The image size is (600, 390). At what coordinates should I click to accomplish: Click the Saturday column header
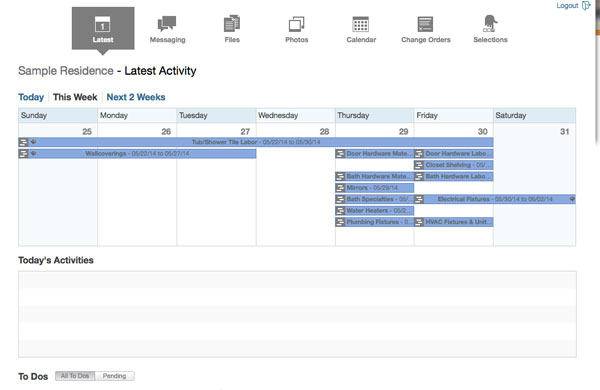point(535,116)
